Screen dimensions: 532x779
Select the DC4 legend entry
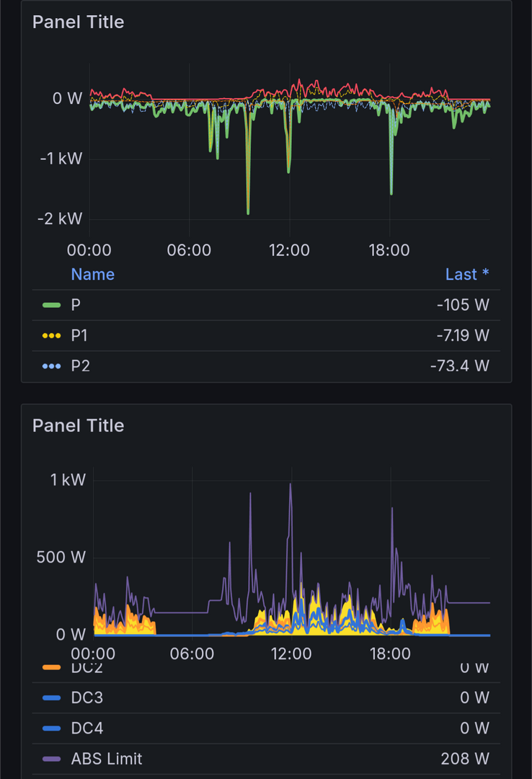click(87, 729)
